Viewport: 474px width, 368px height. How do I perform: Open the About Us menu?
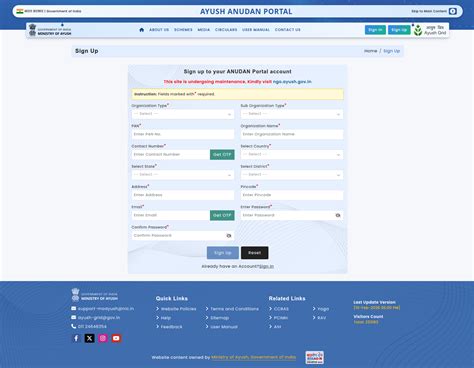point(159,30)
